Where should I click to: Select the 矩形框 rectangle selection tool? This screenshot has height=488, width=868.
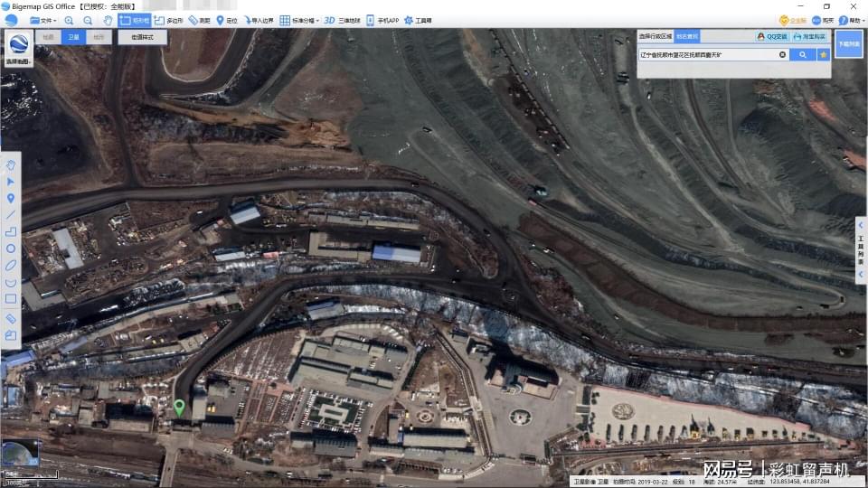tap(135, 20)
